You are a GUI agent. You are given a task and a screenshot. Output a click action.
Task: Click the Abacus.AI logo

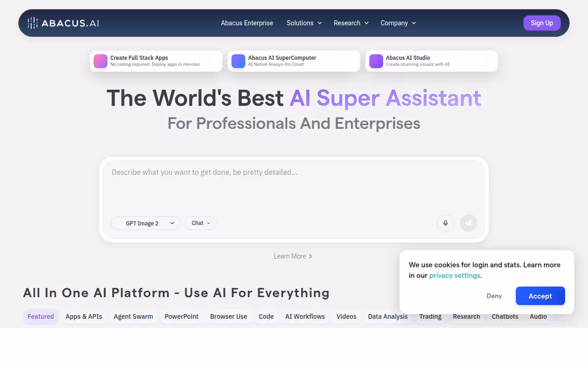63,23
